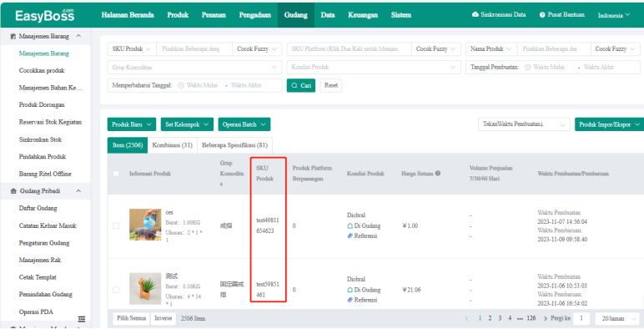The image size is (644, 329).
Task: Click the Sinkronisasi Data cloud icon
Action: tap(475, 14)
